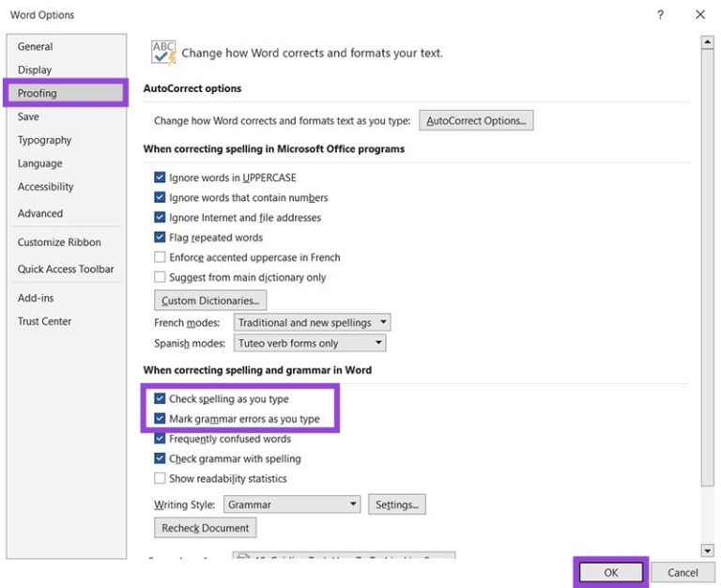721x588 pixels.
Task: Open AutoCorrect Options dialog
Action: (476, 121)
